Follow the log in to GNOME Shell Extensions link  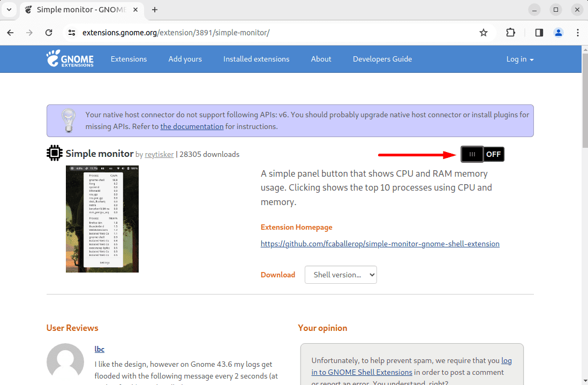(x=411, y=366)
